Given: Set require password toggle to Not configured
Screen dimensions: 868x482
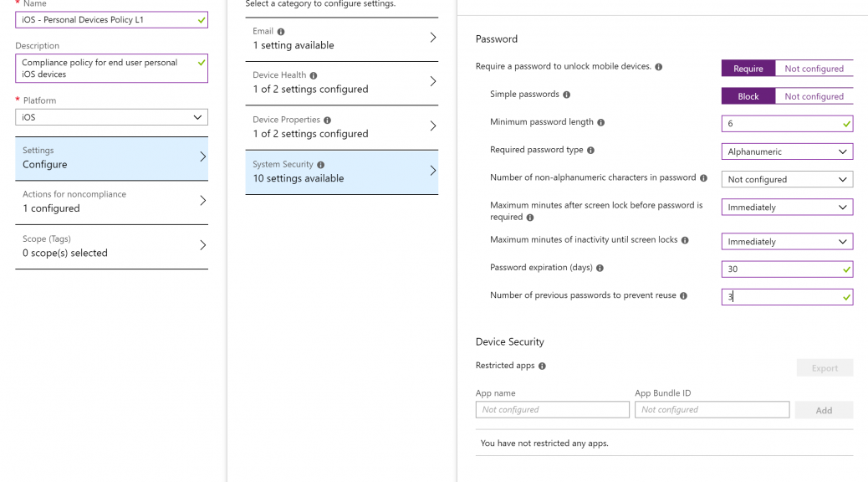Looking at the screenshot, I should (814, 68).
